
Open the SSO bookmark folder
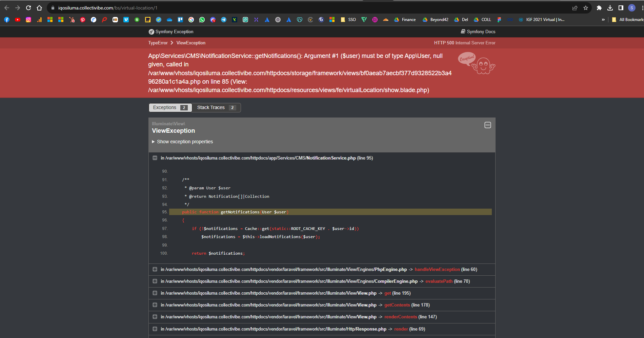click(x=348, y=20)
